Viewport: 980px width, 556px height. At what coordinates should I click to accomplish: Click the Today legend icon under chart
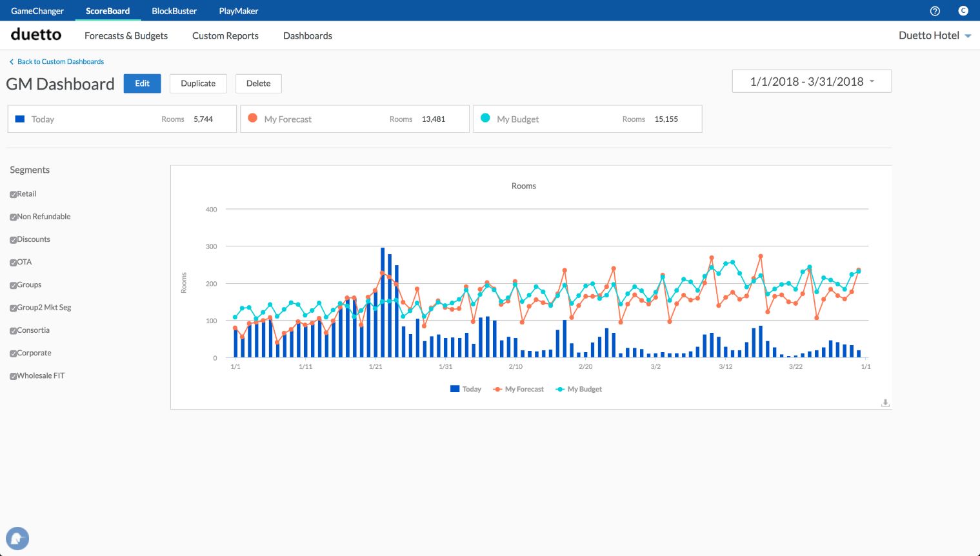pyautogui.click(x=455, y=389)
